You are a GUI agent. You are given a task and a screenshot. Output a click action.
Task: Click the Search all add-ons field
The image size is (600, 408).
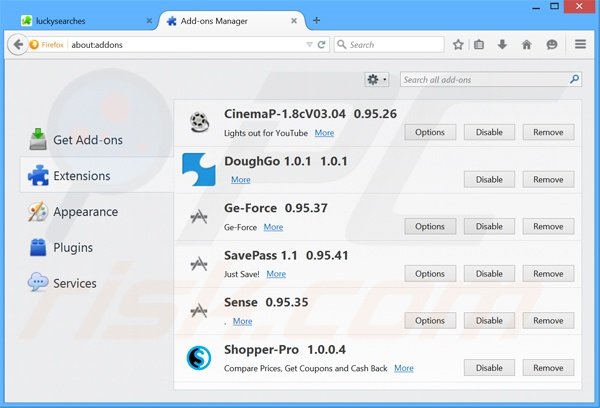(491, 80)
